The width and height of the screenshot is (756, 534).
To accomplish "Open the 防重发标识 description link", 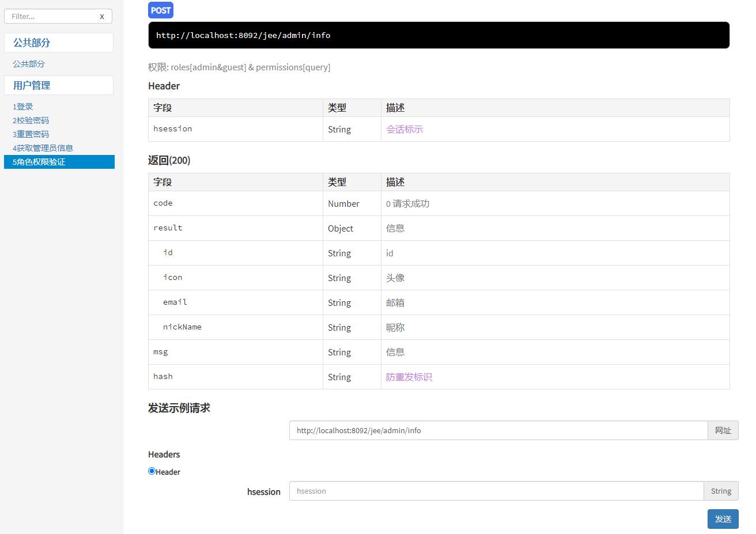I will click(x=409, y=377).
